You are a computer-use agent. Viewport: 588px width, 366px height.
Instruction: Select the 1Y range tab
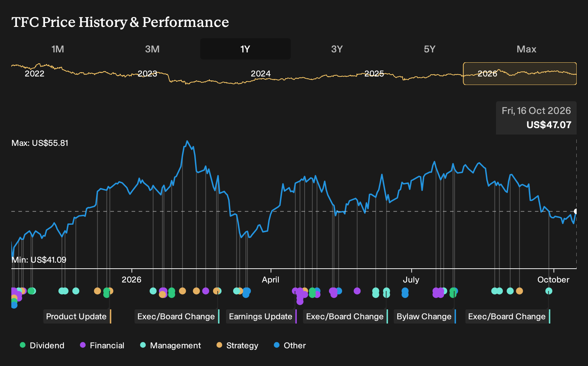tap(245, 49)
